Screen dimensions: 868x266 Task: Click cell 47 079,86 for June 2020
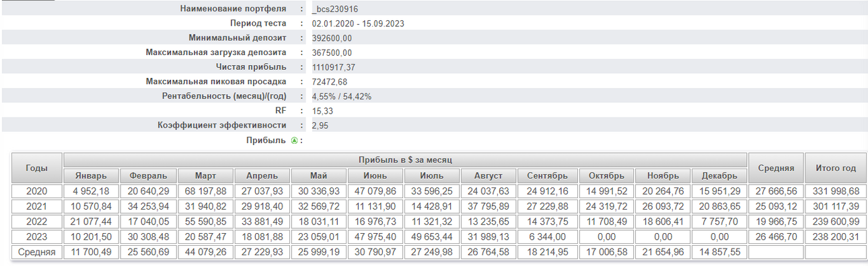point(375,191)
